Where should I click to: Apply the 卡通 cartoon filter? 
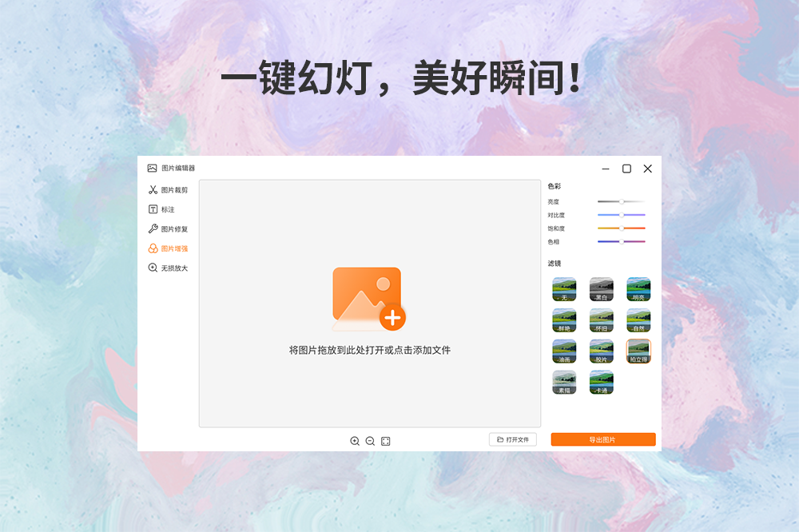(601, 381)
